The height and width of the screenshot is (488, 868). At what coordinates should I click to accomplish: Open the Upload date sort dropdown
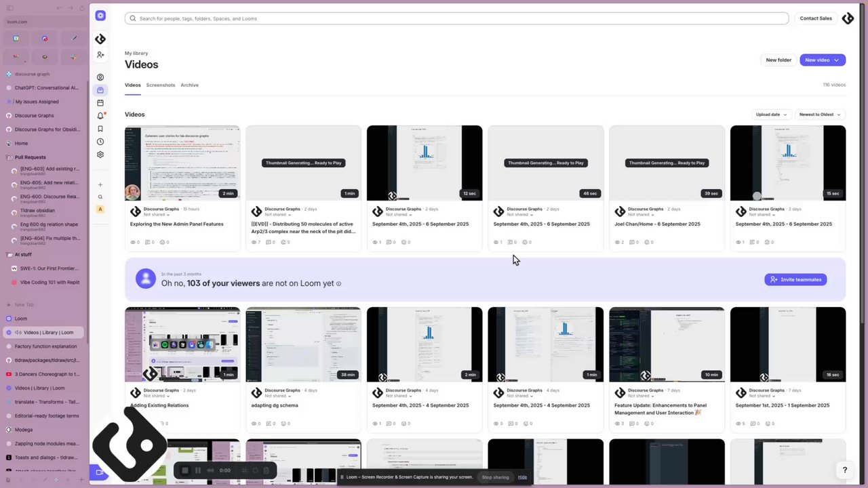pyautogui.click(x=771, y=115)
